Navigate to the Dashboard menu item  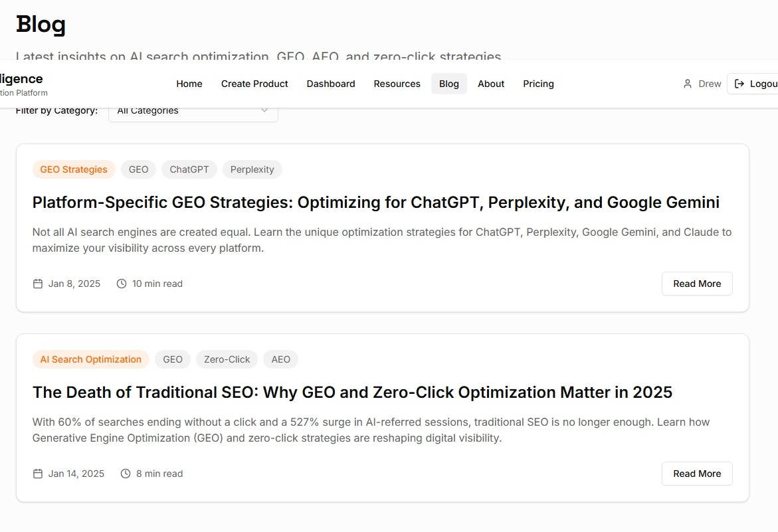tap(331, 84)
